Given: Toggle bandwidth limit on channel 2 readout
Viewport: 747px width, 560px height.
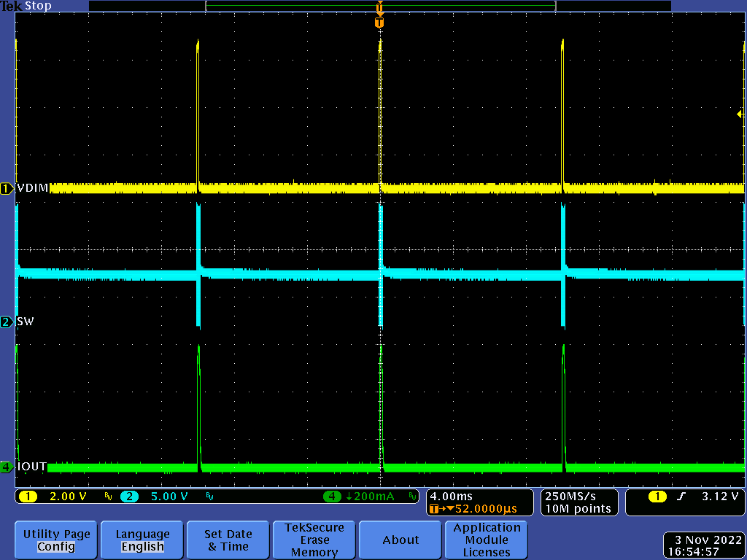Looking at the screenshot, I should (x=211, y=496).
